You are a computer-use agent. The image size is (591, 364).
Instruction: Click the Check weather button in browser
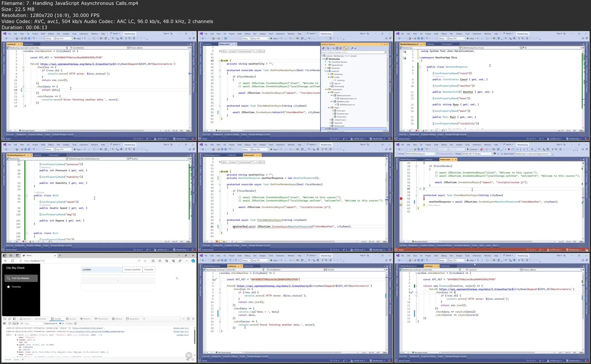tap(132, 269)
